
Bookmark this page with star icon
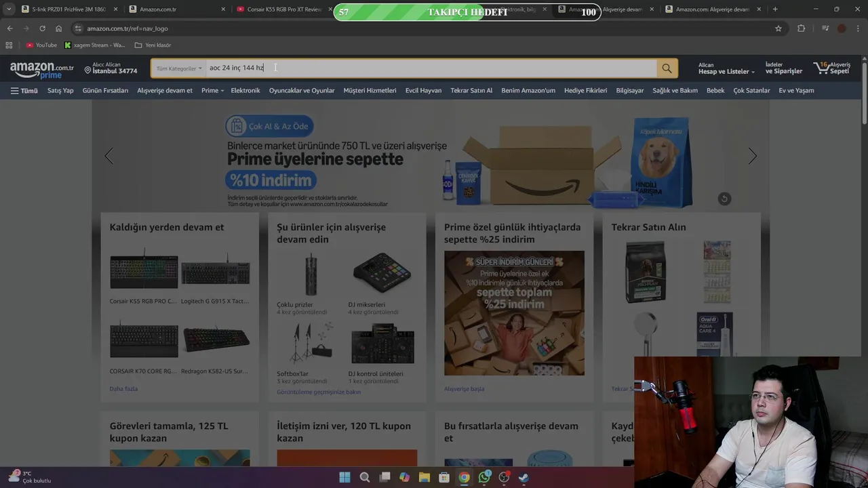point(778,28)
